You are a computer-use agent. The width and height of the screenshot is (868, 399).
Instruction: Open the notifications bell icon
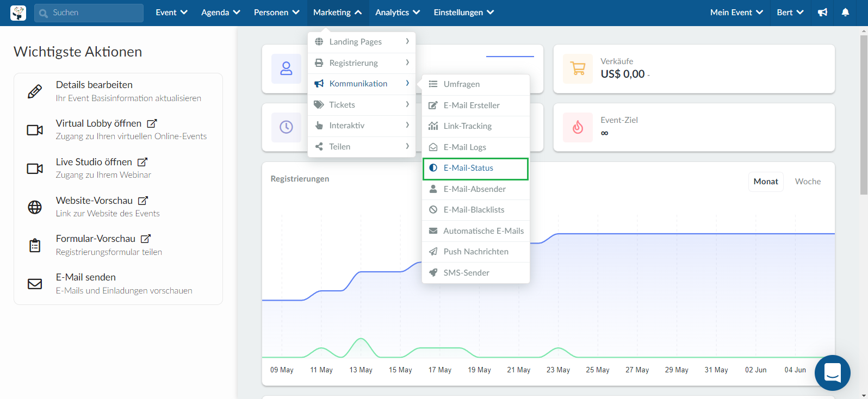tap(845, 13)
